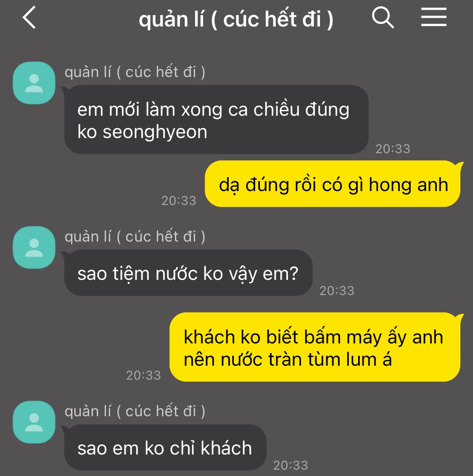Open chat search magnifier icon
This screenshot has height=476, width=473.
383,18
